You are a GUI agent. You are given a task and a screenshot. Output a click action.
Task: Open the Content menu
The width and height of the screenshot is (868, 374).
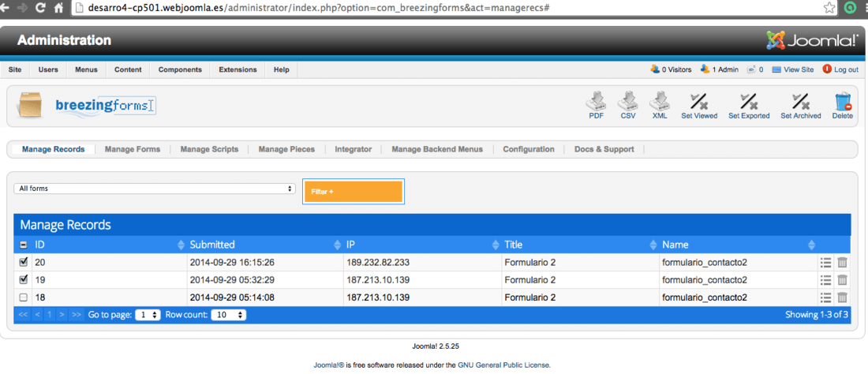point(128,69)
